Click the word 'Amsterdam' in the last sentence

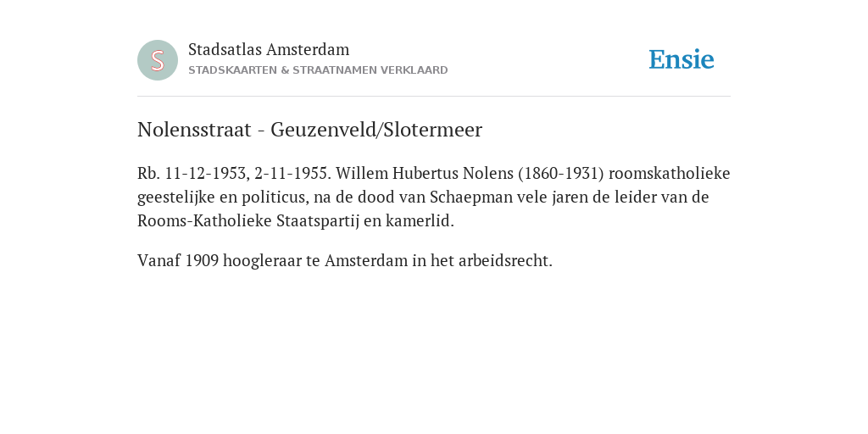point(366,260)
